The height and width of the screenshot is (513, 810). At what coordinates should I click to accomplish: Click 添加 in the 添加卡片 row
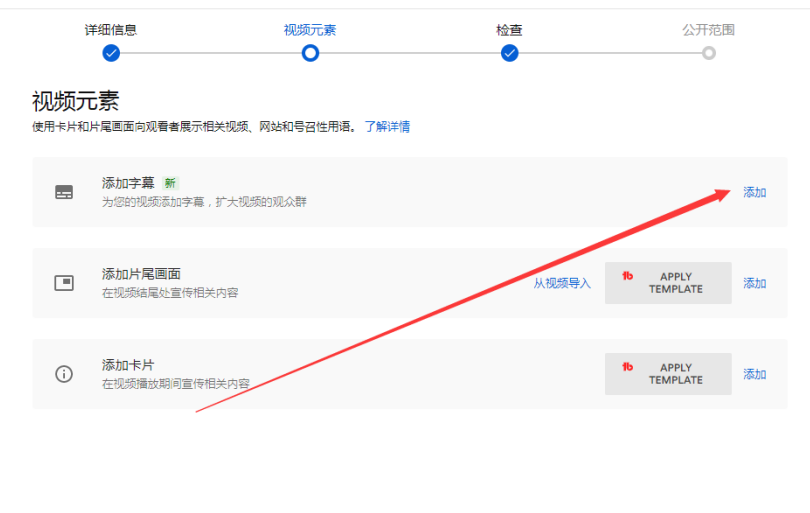coord(754,374)
